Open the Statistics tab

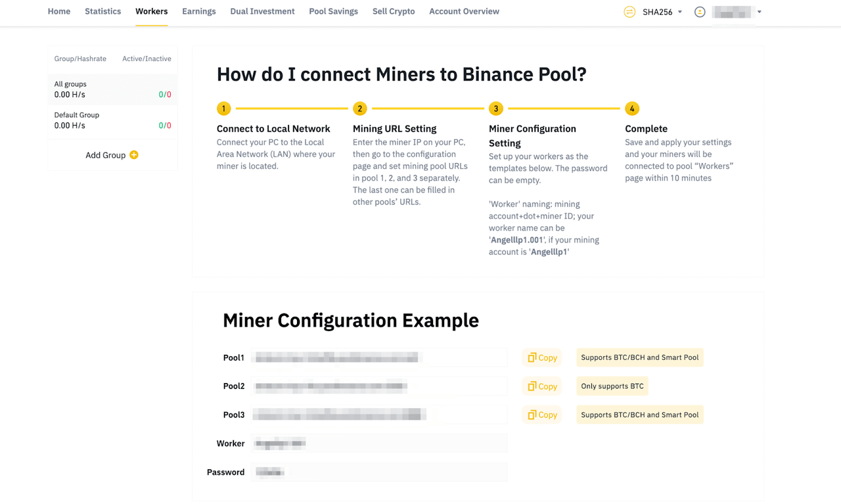tap(102, 11)
